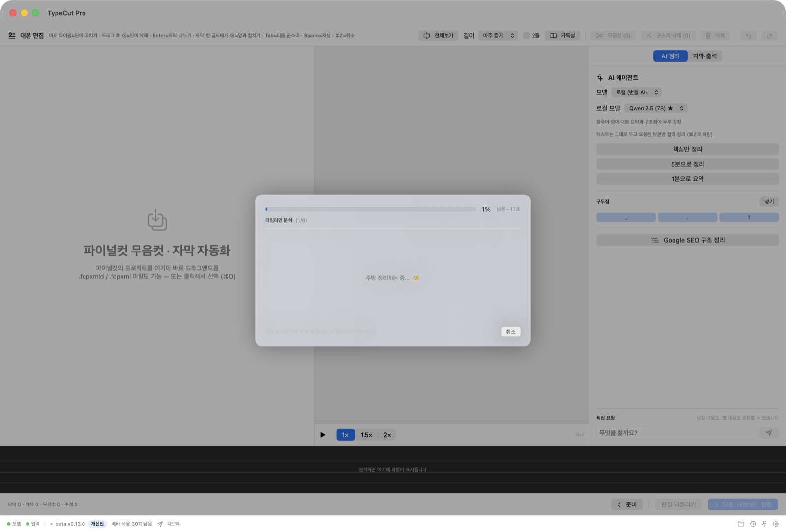Click the 핵심만 정리 button
This screenshot has height=532, width=786.
[687, 149]
